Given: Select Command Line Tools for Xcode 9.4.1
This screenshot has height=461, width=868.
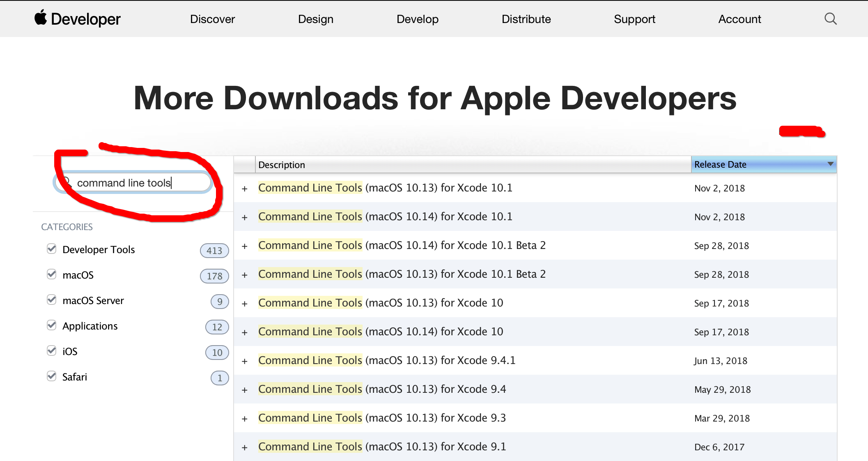Looking at the screenshot, I should (387, 360).
